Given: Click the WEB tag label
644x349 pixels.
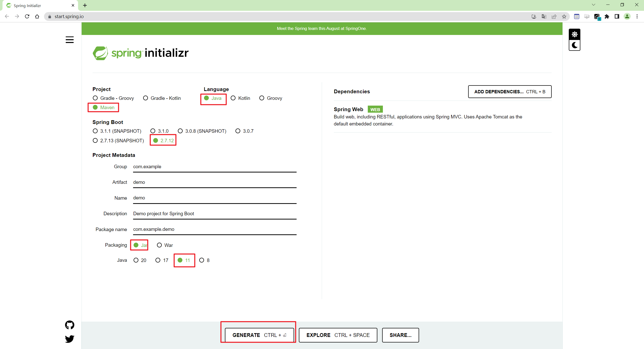Looking at the screenshot, I should tap(375, 109).
